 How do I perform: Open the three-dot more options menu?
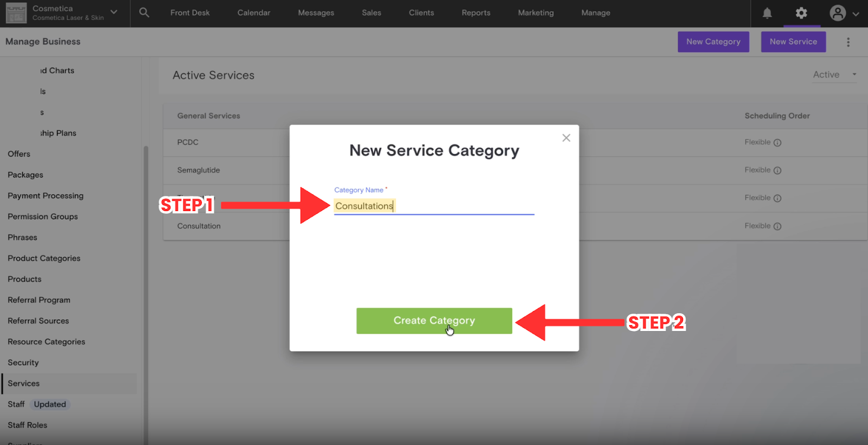click(x=848, y=42)
